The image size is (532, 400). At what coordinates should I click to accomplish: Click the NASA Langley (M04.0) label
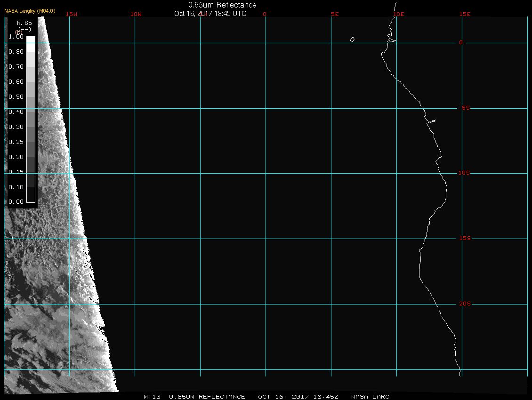click(x=30, y=10)
